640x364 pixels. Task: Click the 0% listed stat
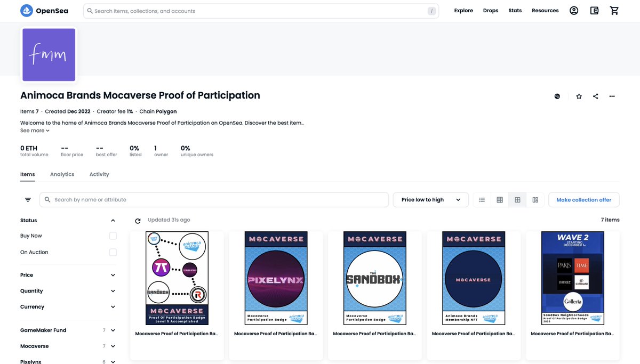pos(135,151)
